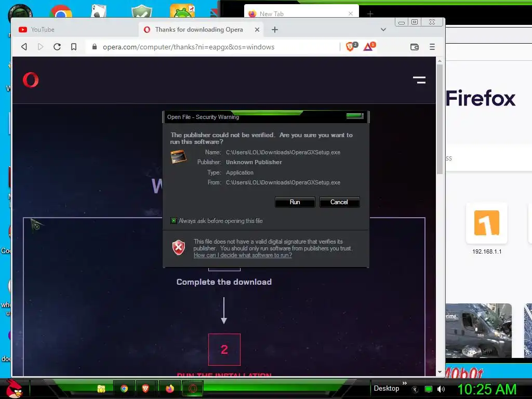
Task: Expand the tab search dropdown arrow in Brave
Action: pyautogui.click(x=383, y=30)
